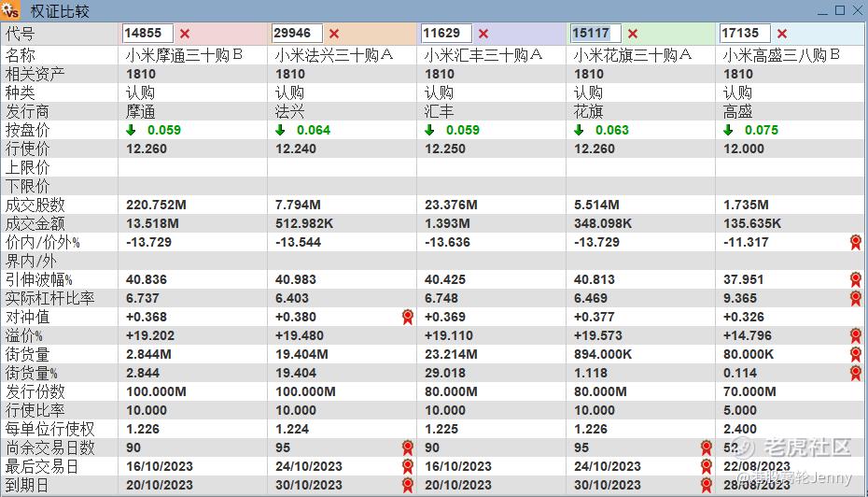Click issuer cell 高盛

pos(737,111)
